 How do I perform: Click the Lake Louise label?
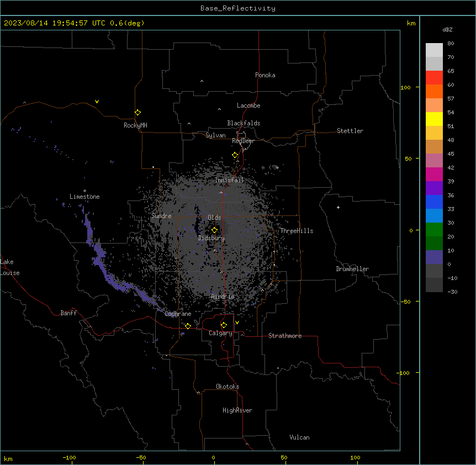(x=9, y=267)
